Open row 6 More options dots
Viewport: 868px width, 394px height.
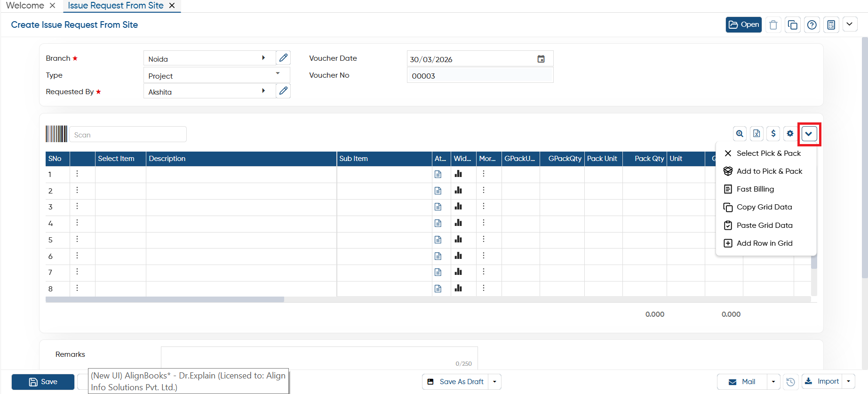[484, 256]
